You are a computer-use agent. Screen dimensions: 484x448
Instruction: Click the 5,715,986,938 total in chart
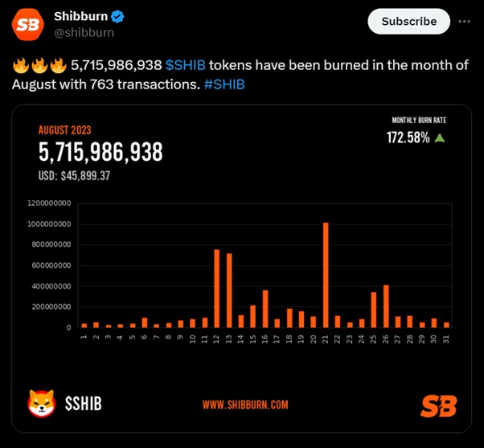100,151
